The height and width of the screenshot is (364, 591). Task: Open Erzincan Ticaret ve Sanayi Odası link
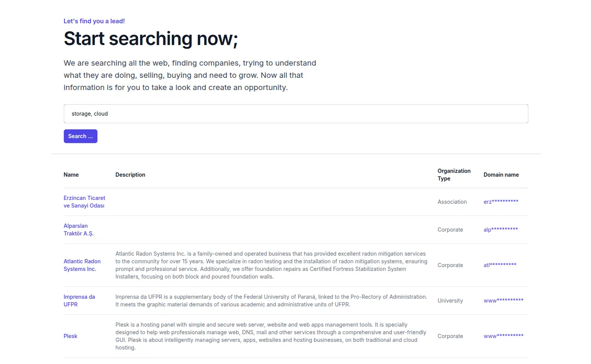click(x=84, y=202)
